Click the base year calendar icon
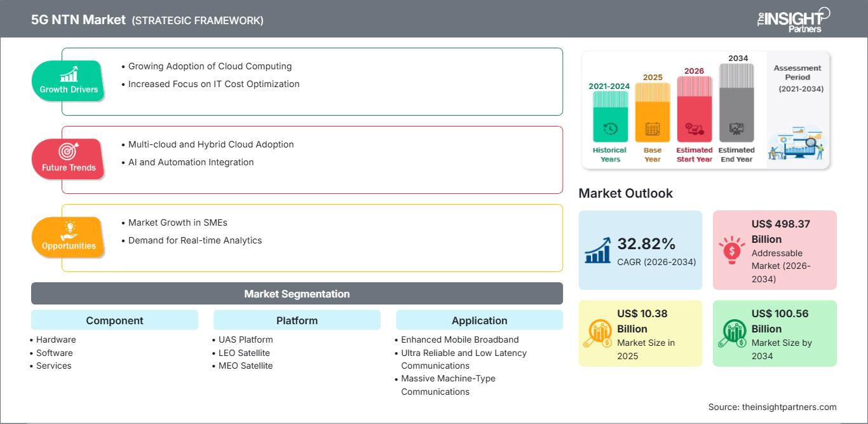The height and width of the screenshot is (424, 868). (x=653, y=129)
